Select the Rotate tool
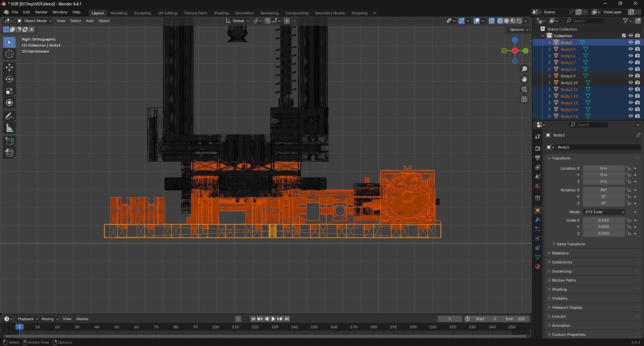This screenshot has height=346, width=644. pyautogui.click(x=9, y=79)
